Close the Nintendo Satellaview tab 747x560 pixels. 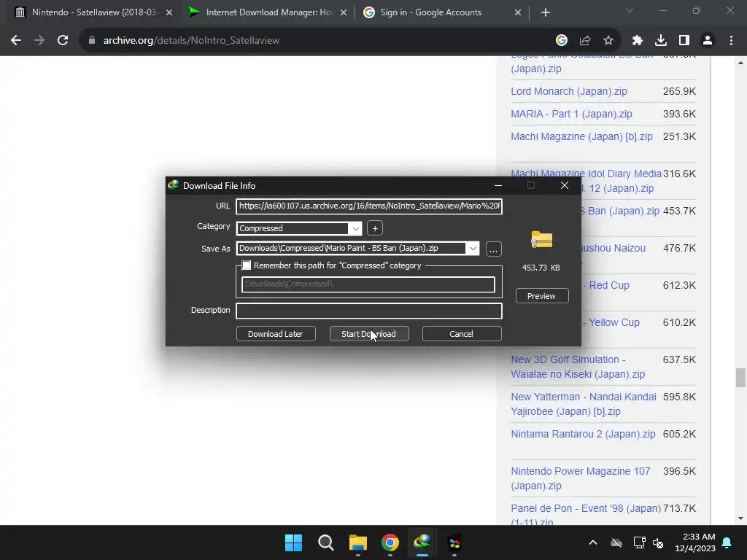(169, 13)
